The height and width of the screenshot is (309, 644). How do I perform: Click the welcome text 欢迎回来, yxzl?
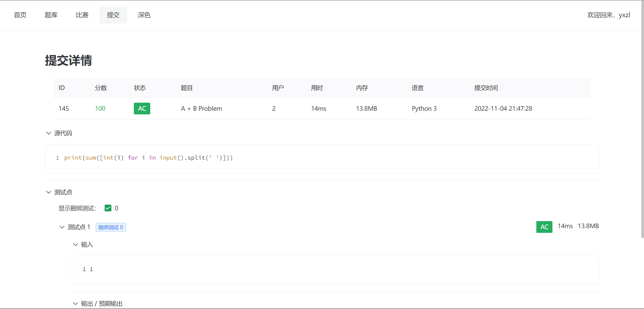point(608,15)
